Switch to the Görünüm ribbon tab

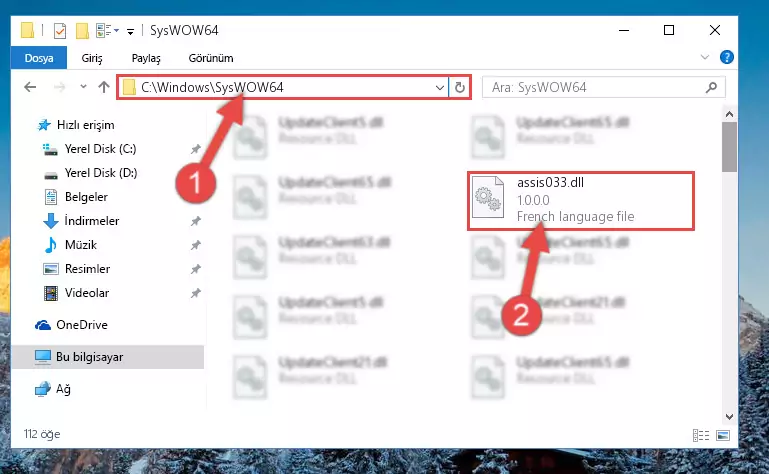211,58
